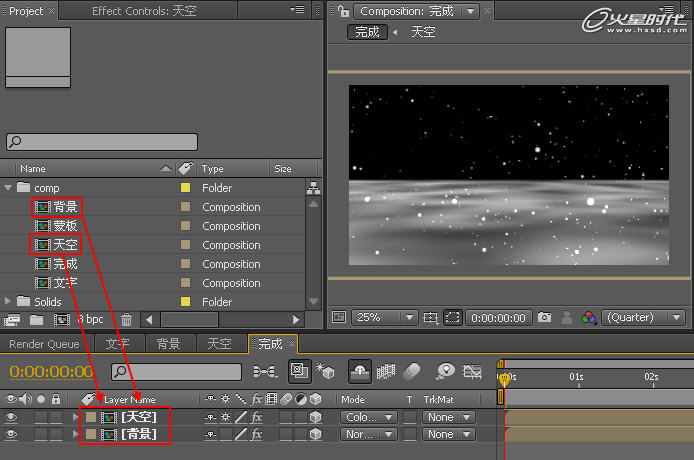This screenshot has width=694, height=460.
Task: Click the label color swatch of 天空 layer
Action: pyautogui.click(x=91, y=417)
